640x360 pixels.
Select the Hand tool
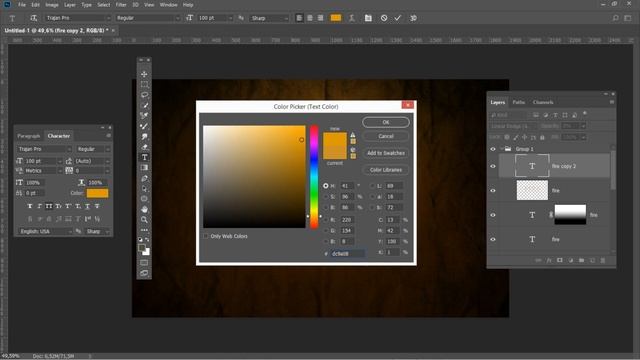point(144,209)
